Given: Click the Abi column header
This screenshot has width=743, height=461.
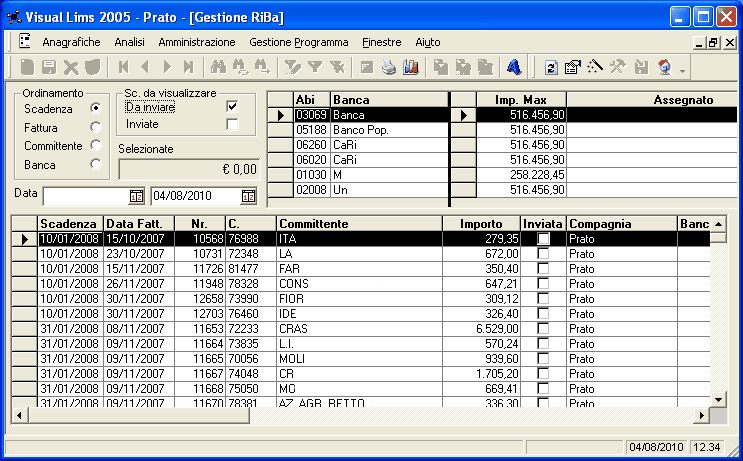Looking at the screenshot, I should [311, 100].
